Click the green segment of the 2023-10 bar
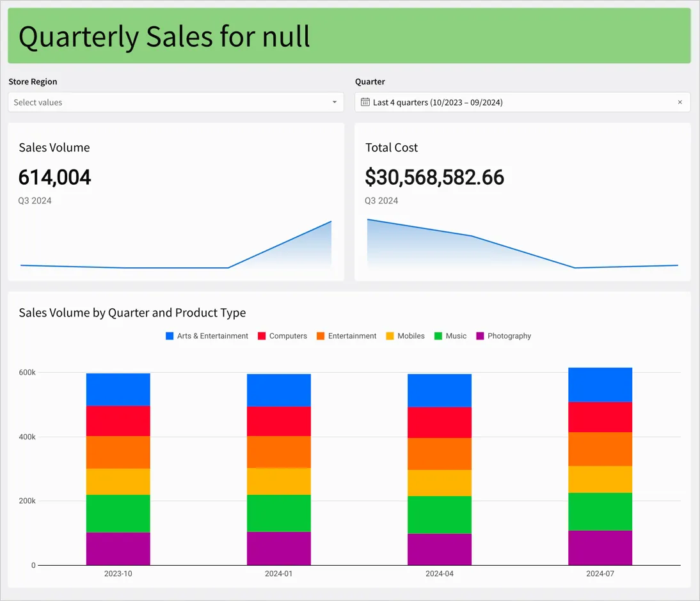700x601 pixels. coord(118,513)
